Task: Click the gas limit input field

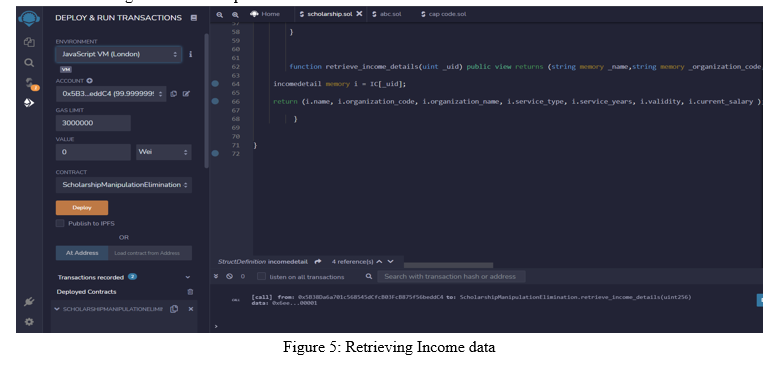Action: (93, 123)
